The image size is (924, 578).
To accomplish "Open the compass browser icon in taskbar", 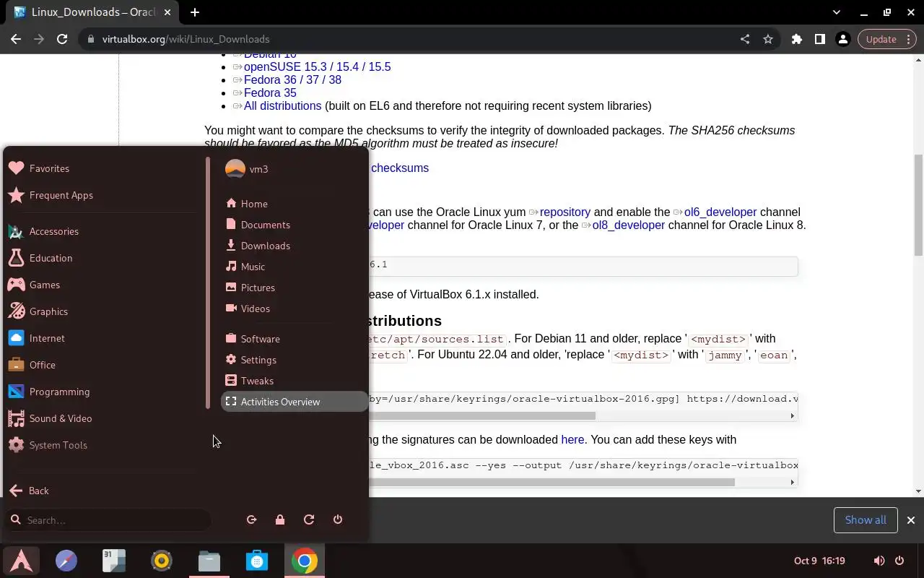I will (x=66, y=561).
